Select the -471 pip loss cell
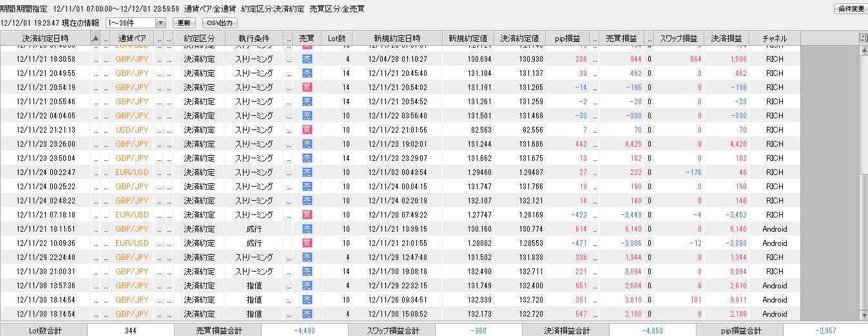868x336 pixels. click(567, 243)
